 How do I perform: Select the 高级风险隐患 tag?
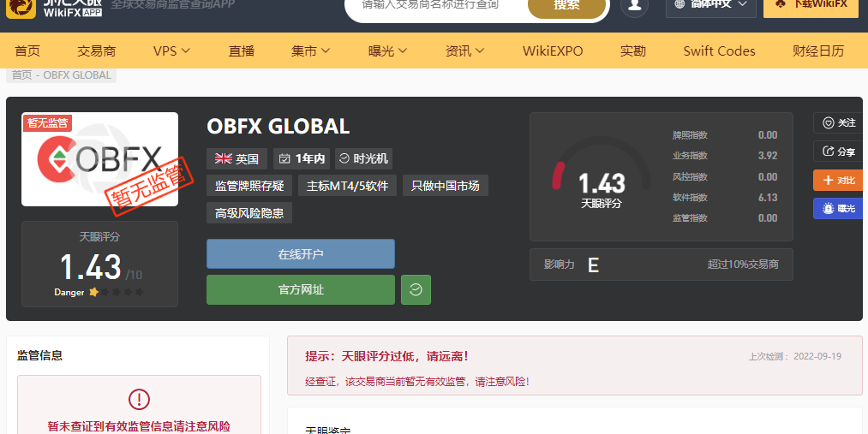[249, 213]
